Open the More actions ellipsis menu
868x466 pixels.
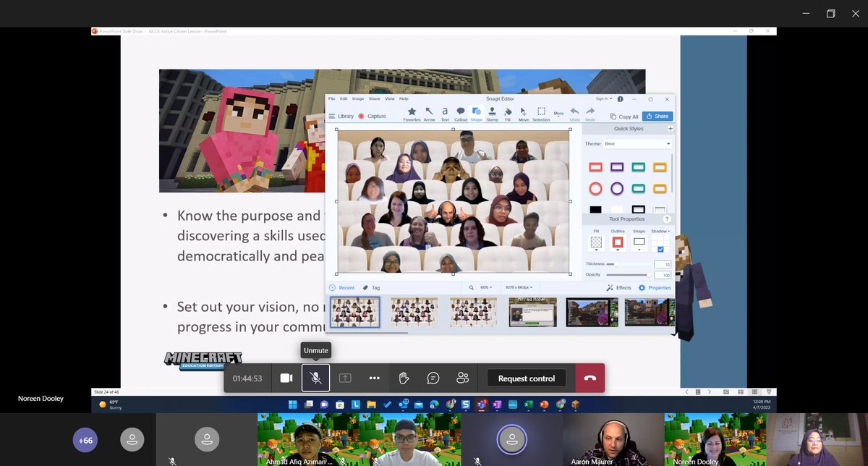(x=374, y=378)
